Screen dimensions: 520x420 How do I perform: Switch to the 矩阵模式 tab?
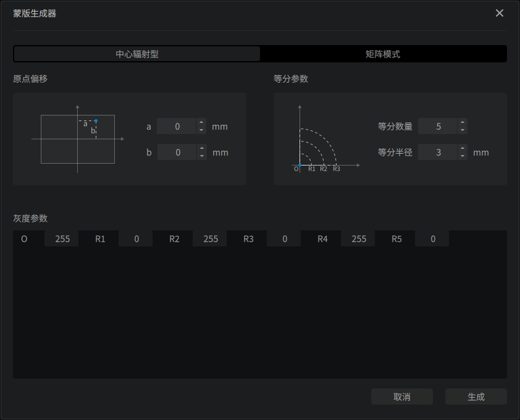click(383, 54)
